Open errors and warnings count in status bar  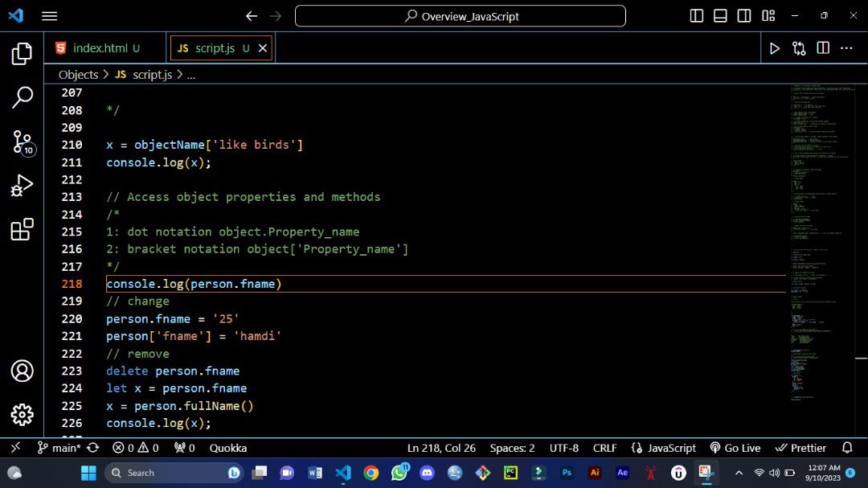[136, 448]
